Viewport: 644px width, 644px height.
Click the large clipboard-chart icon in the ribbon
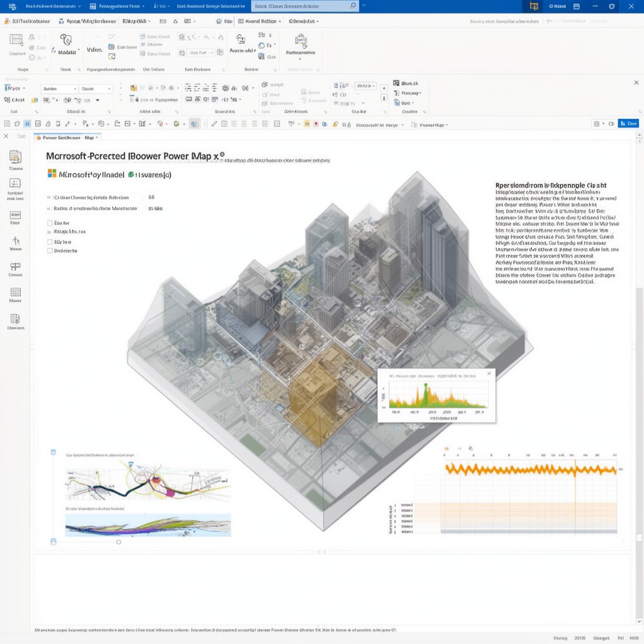[301, 40]
